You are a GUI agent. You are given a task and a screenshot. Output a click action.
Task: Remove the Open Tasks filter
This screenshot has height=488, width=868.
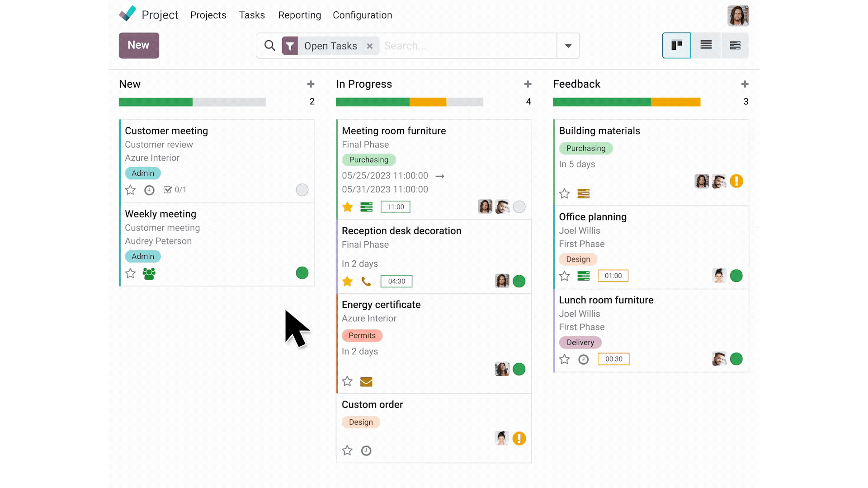(x=370, y=46)
